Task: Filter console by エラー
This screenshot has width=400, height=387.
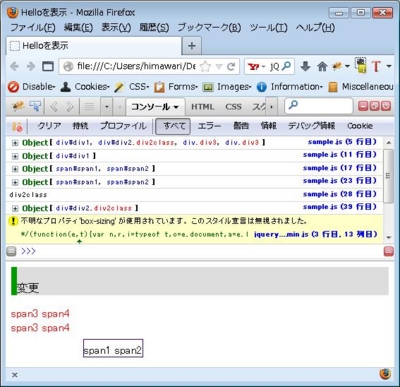Action: pos(209,126)
